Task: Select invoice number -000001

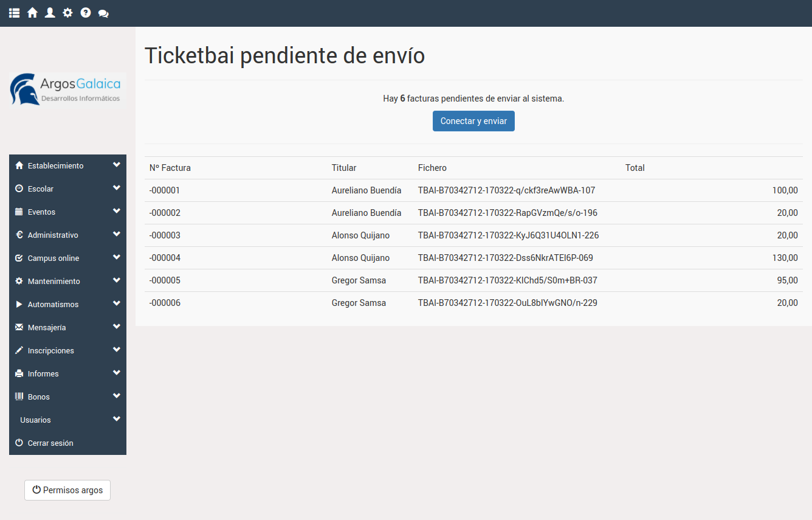Action: (x=165, y=190)
